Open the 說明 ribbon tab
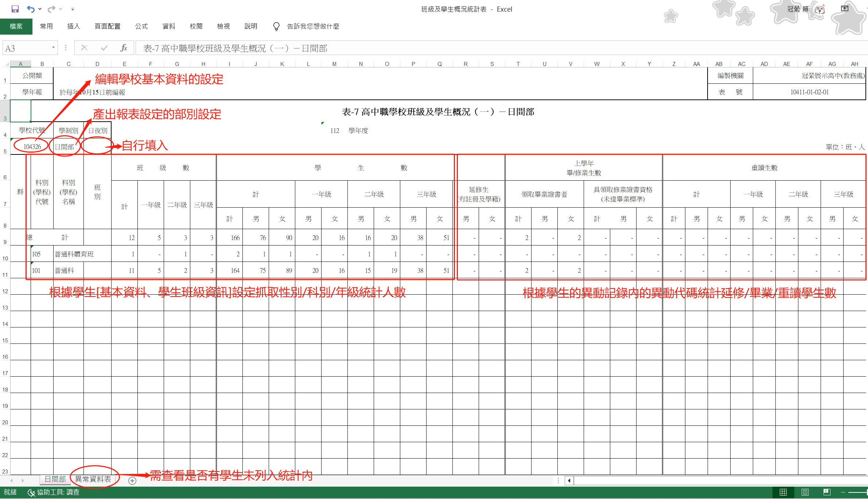Viewport: 868px width, 499px height. coord(251,26)
